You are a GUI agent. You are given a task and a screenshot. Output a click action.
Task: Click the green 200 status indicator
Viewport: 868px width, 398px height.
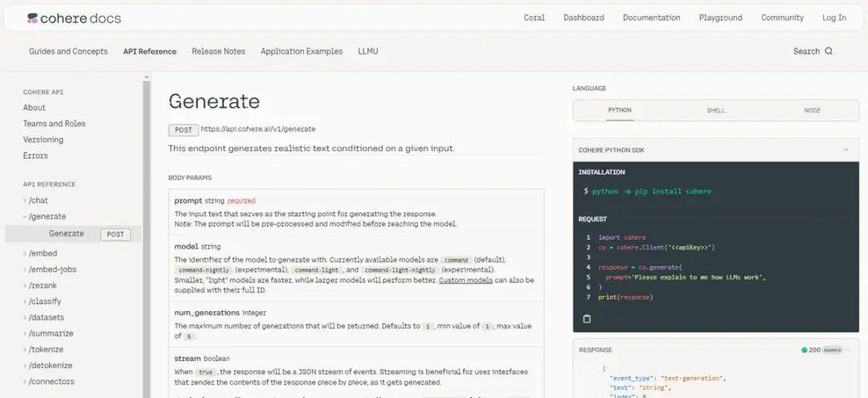pos(805,351)
